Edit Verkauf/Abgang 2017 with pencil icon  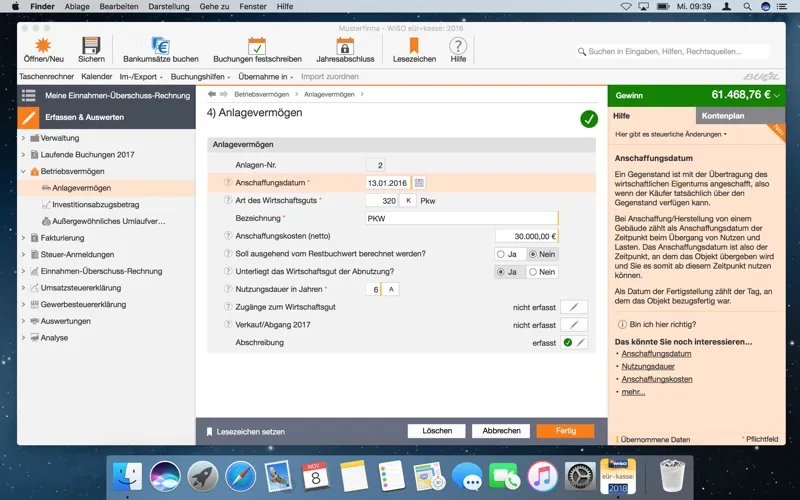click(x=574, y=324)
